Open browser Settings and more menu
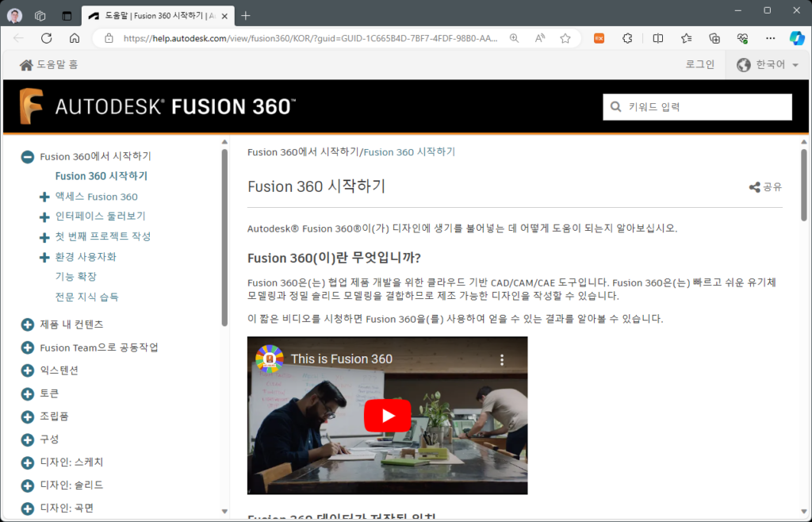Screen dimensions: 812x522 (771, 38)
